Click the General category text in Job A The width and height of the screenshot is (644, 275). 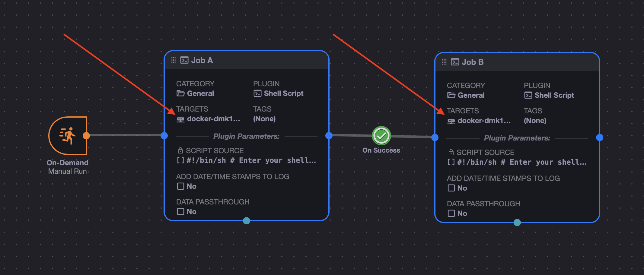point(200,93)
